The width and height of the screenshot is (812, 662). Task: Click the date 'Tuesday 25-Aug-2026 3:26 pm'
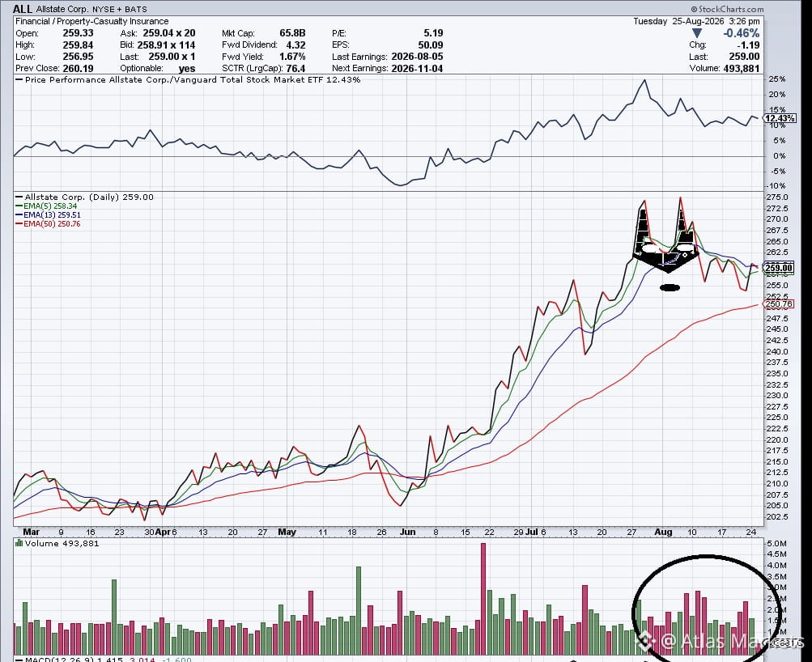pos(696,21)
